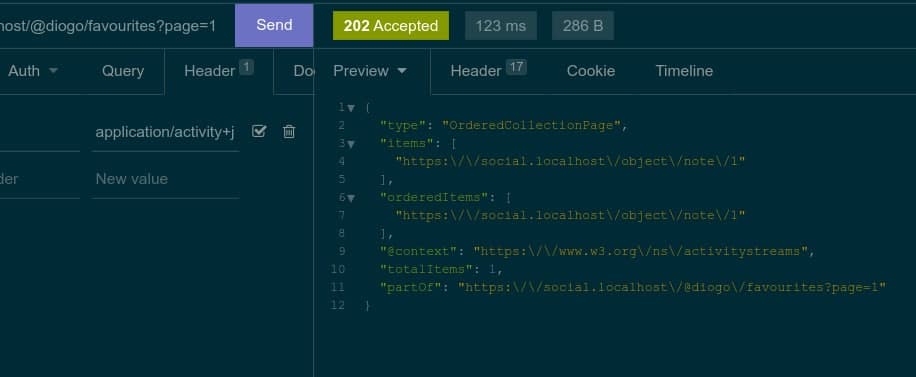
Task: Click the 202 Accepted status badge
Action: 391,26
